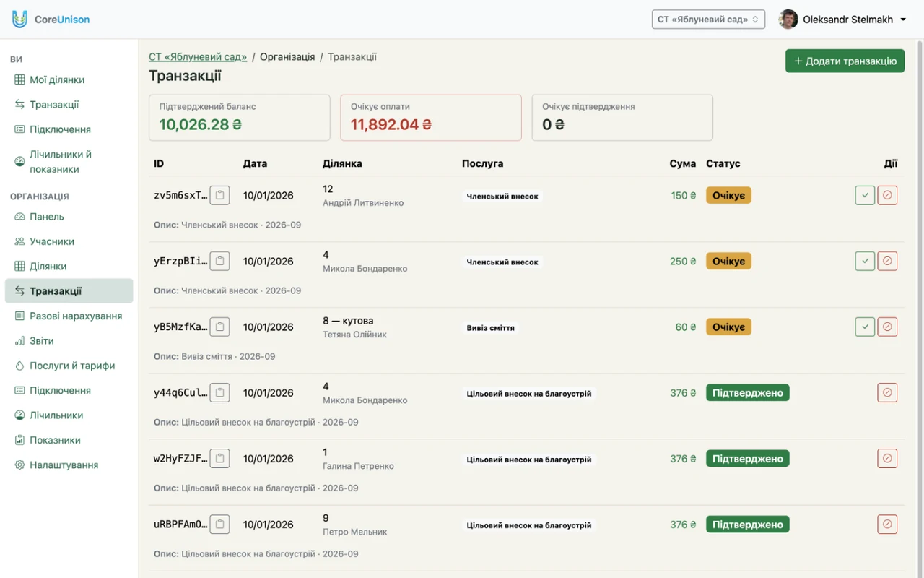
Task: Open organization Налаштування settings
Action: 69,465
